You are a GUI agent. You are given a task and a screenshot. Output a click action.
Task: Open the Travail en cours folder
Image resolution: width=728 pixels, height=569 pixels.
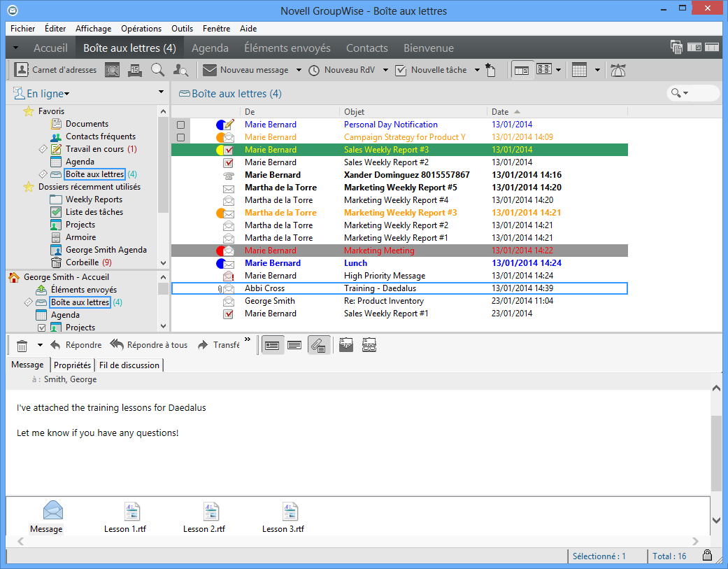94,149
